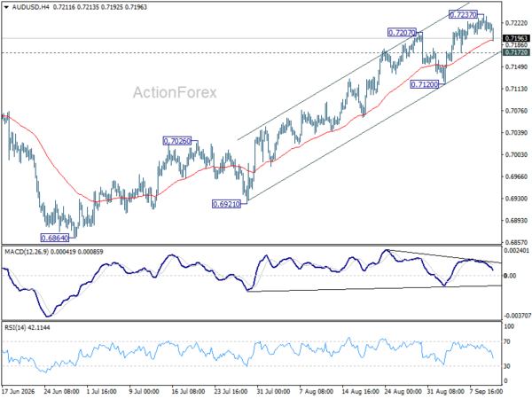Select the 17 Jun 2026 date label
Viewport: 532px width, 399px height.
pos(18,391)
